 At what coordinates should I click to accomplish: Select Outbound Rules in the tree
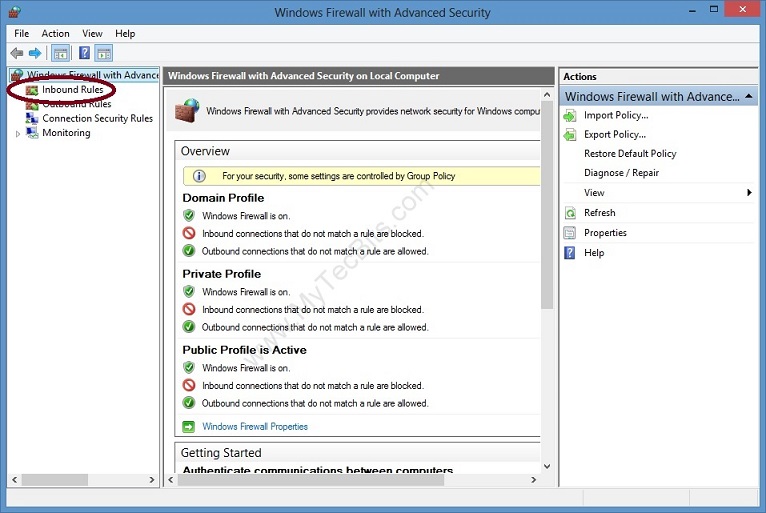point(77,104)
